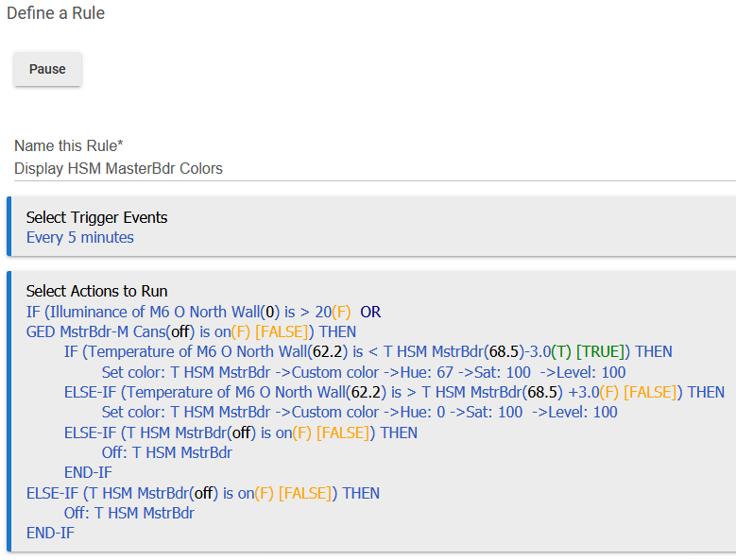Screen dimensions: 736x560
Task: Open the Select Trigger Events section
Action: tap(96, 217)
